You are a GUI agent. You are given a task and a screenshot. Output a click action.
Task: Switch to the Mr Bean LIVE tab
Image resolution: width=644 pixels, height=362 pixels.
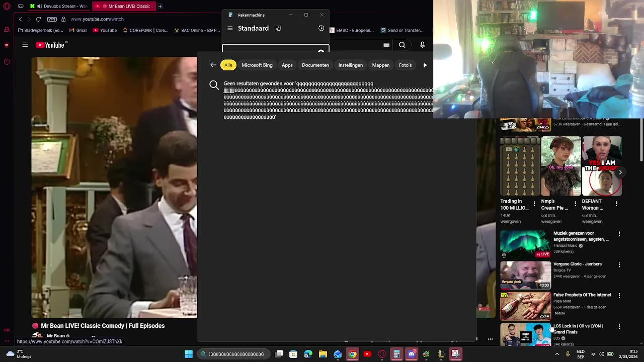click(x=124, y=6)
